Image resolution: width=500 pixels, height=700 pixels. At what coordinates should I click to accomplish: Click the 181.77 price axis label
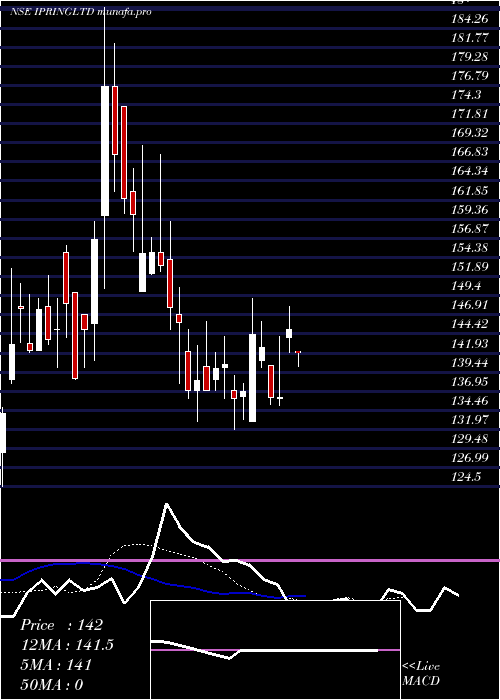pyautogui.click(x=470, y=38)
